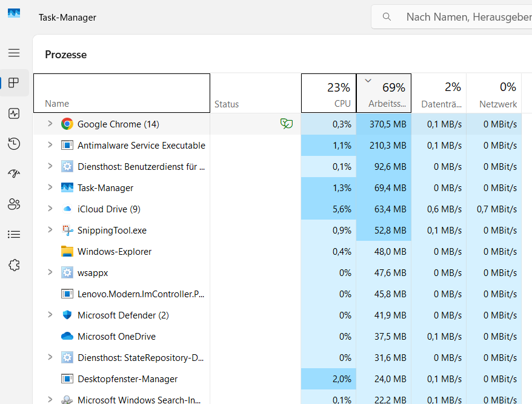Viewport: 532px width, 404px height.
Task: Open the App history sidebar icon
Action: [14, 144]
